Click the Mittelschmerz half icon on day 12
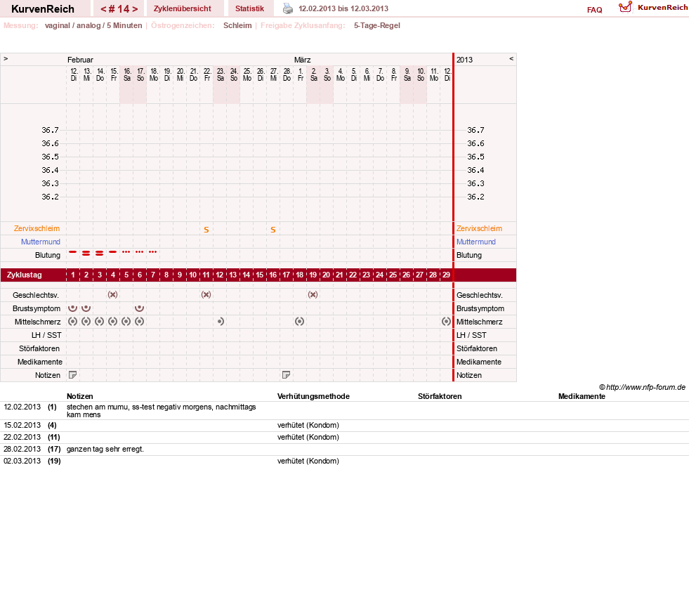 [x=221, y=321]
